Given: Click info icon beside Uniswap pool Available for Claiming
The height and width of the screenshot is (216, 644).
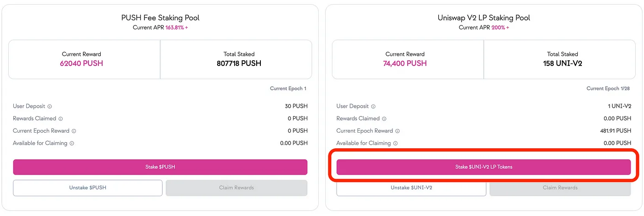Looking at the screenshot, I should click(395, 143).
